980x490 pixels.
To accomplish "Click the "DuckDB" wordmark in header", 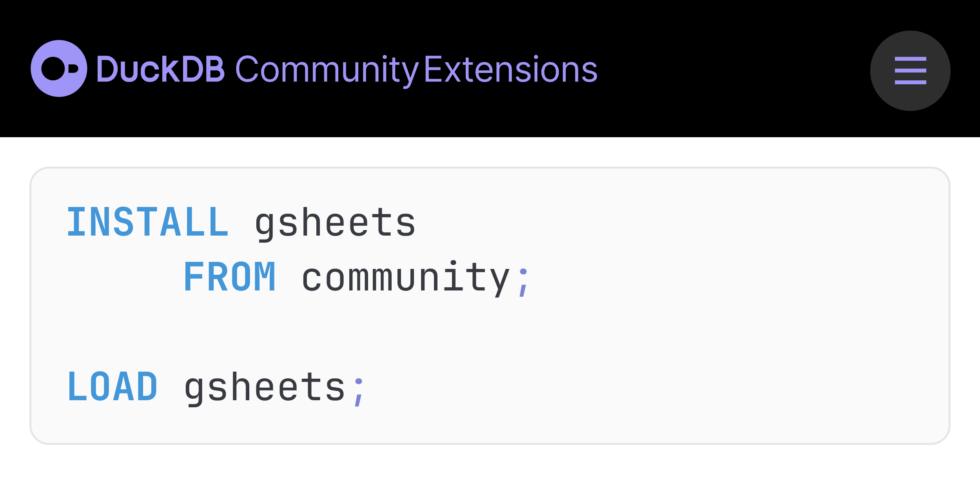I will point(160,69).
